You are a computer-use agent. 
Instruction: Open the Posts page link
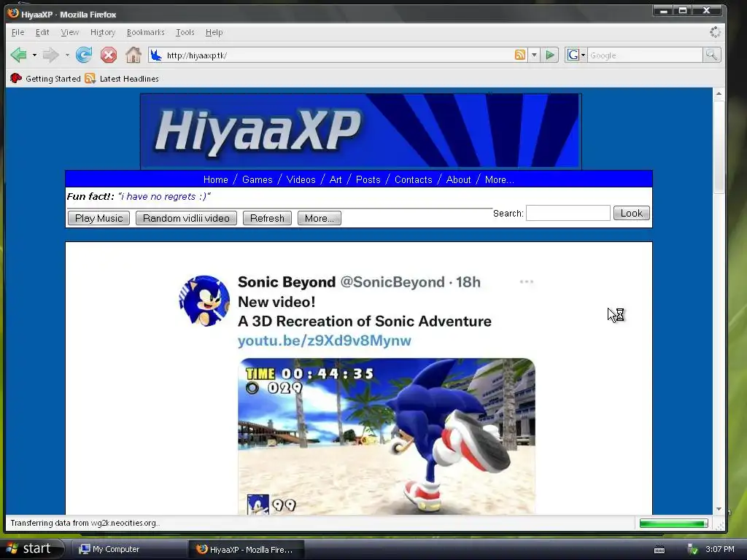pos(368,179)
